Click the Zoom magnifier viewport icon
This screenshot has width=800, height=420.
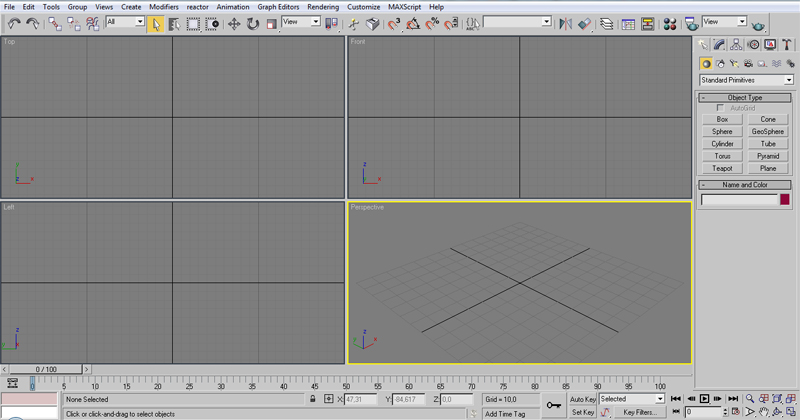pos(749,399)
